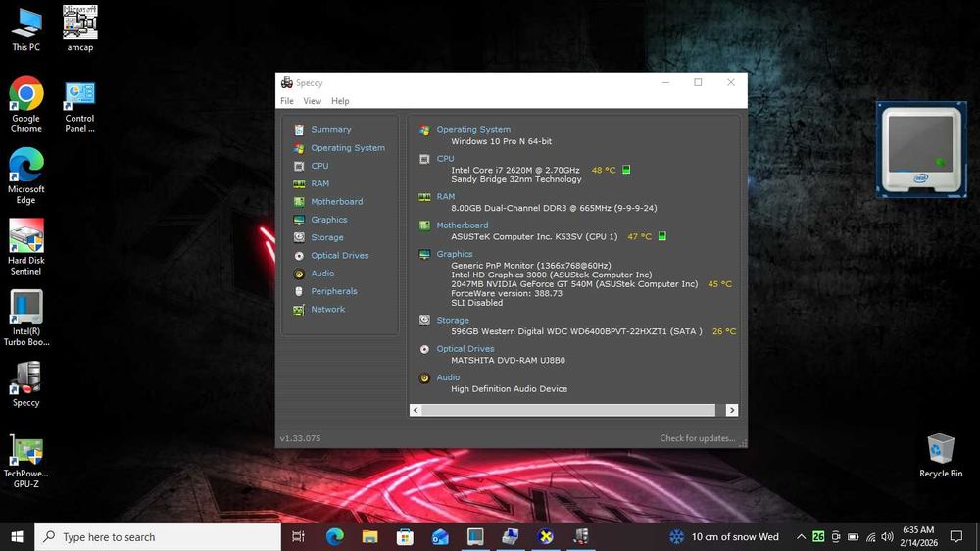Click the Motherboard heading link in summary pane

(462, 225)
